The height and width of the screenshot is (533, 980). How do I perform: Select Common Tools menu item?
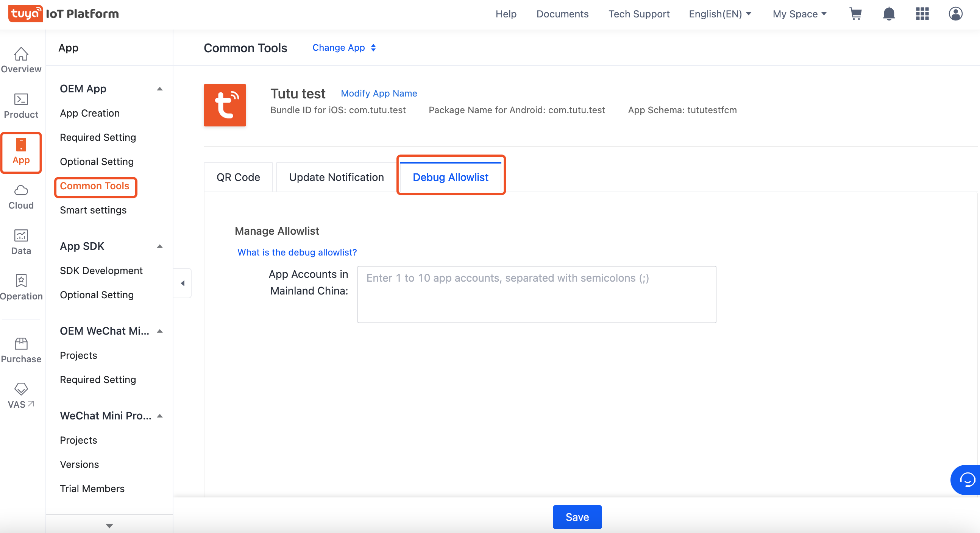point(95,186)
